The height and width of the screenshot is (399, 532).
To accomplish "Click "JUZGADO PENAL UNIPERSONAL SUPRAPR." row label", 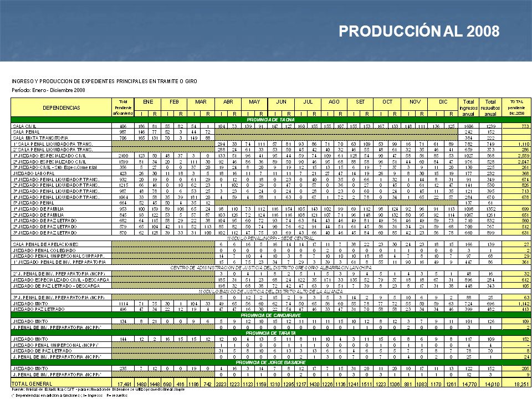I will (58, 256).
